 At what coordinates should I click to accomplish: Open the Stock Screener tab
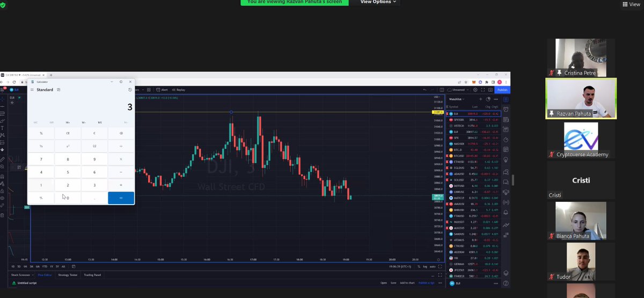[21, 275]
